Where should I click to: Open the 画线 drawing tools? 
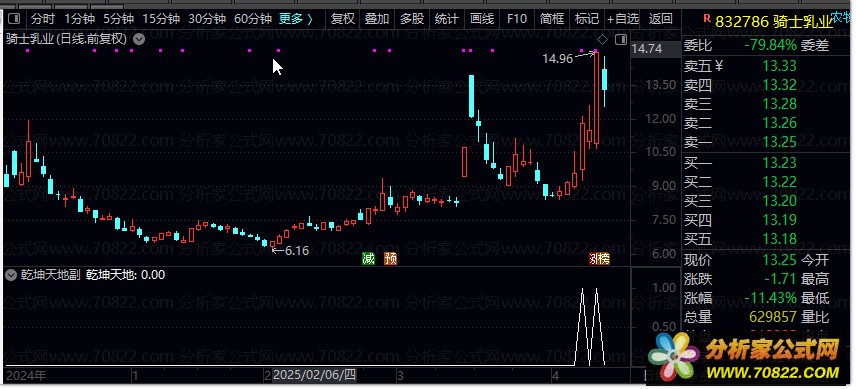coord(482,19)
